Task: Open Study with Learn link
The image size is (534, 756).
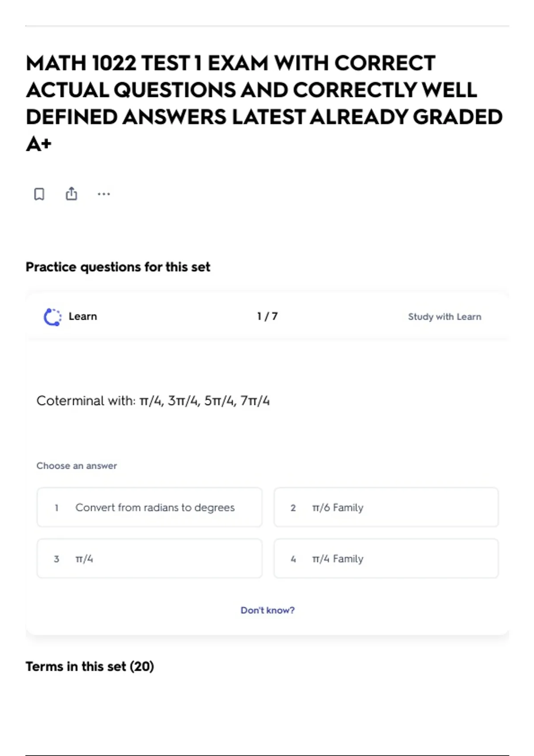Action: tap(445, 317)
